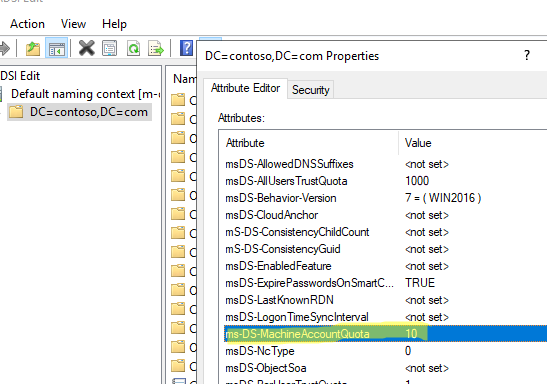Click the Export List toolbar icon

click(x=156, y=48)
